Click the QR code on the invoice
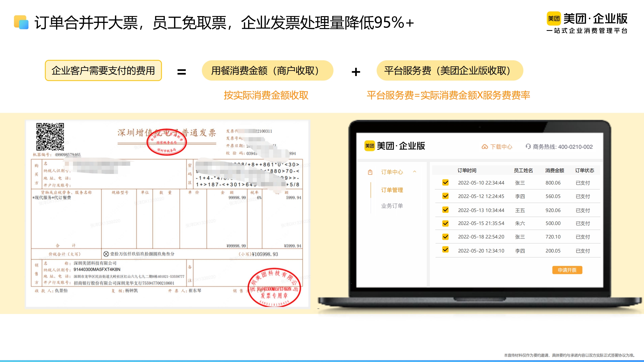Screen dimensions: 644x362 (50, 137)
